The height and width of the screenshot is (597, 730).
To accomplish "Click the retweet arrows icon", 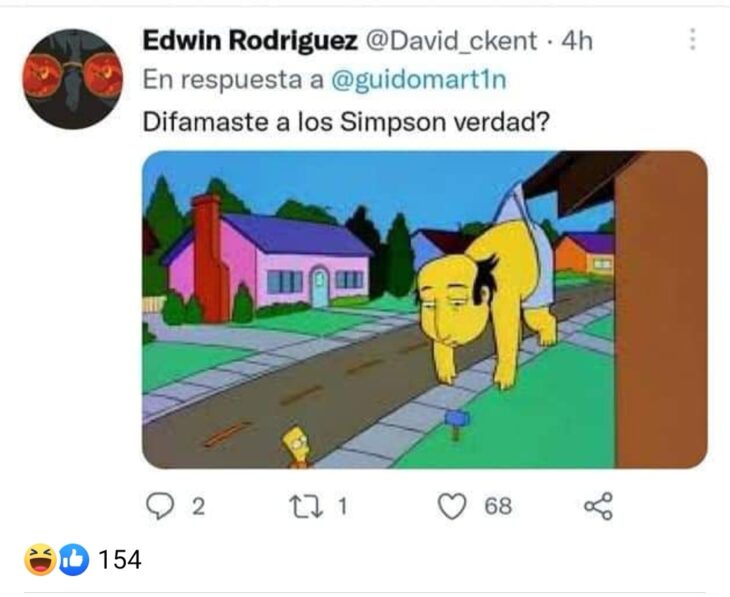I will 306,506.
